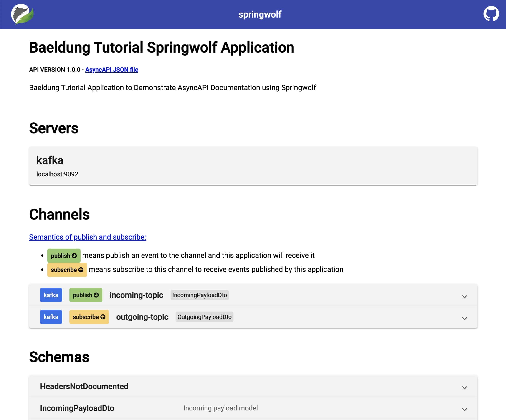
Task: Open Semantics of publish and subscribe link
Action: [87, 237]
